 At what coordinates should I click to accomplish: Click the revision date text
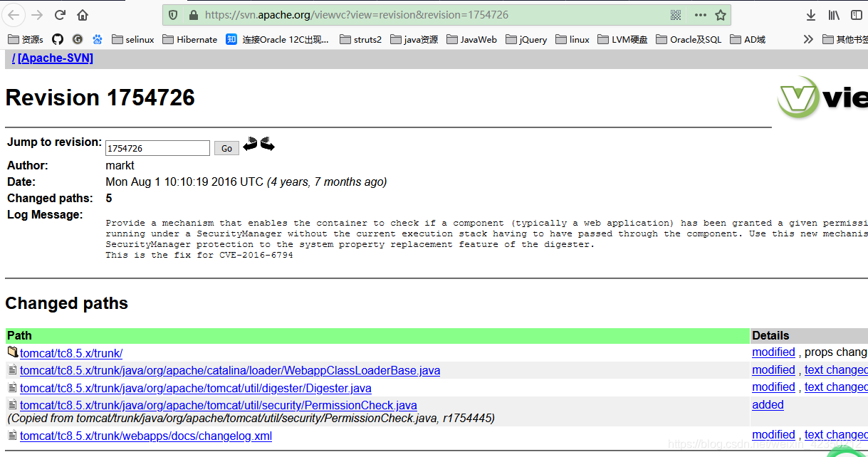click(246, 182)
